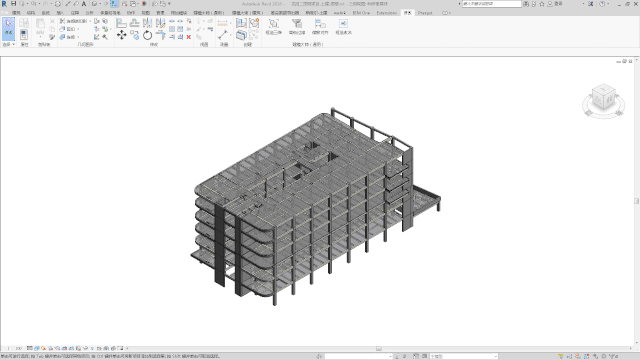Click the search input field in title bar
Screen dimensions: 640x360
tap(491, 4)
